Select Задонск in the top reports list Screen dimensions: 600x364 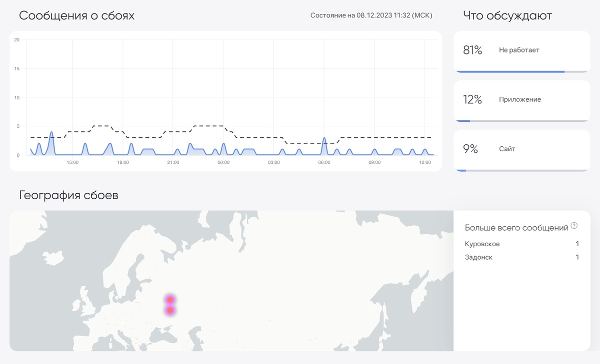[x=478, y=257]
